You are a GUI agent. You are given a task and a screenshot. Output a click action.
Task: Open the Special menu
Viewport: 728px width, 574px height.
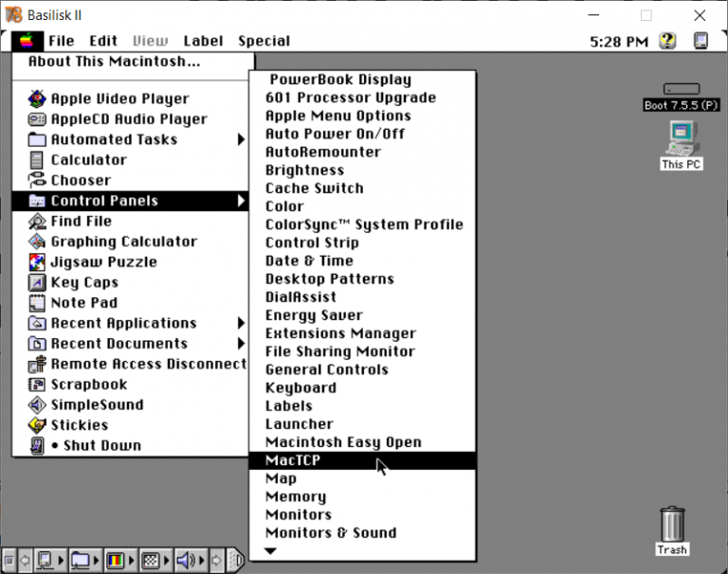pos(264,42)
